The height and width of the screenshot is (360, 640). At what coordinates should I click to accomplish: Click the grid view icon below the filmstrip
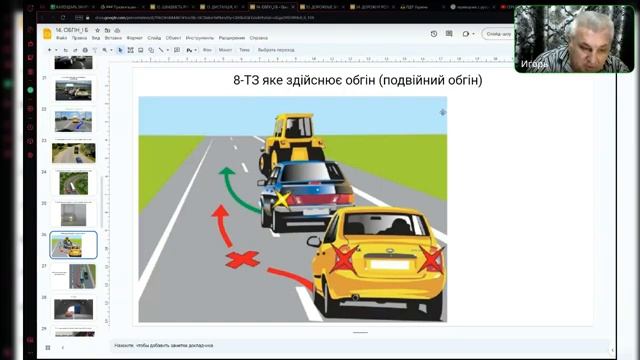(x=48, y=347)
